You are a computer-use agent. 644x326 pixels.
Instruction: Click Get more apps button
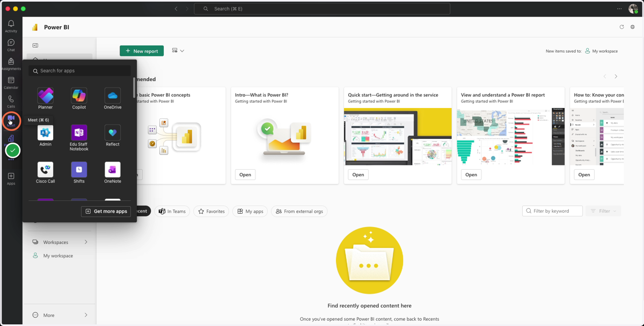106,212
